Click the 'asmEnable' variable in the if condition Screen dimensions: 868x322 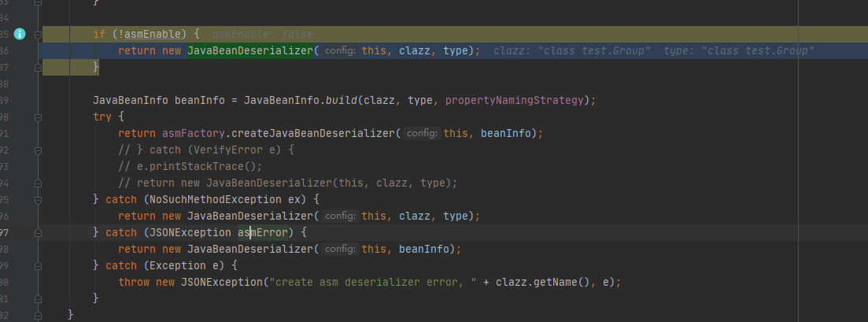pos(153,35)
